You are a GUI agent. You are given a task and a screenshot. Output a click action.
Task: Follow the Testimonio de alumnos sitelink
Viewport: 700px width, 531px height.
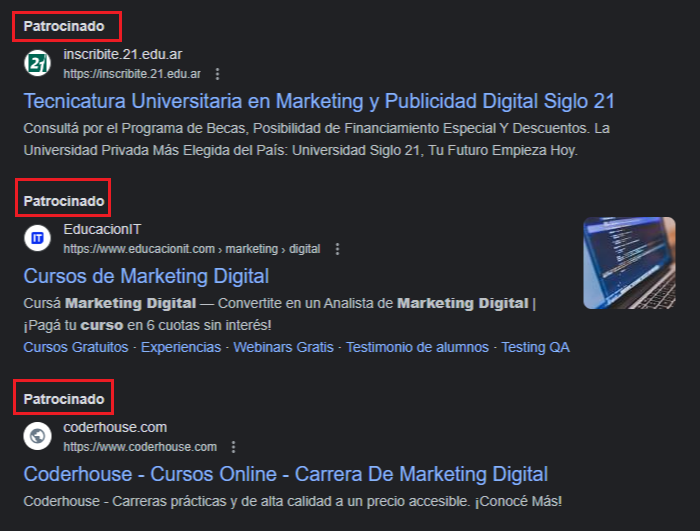pyautogui.click(x=417, y=347)
